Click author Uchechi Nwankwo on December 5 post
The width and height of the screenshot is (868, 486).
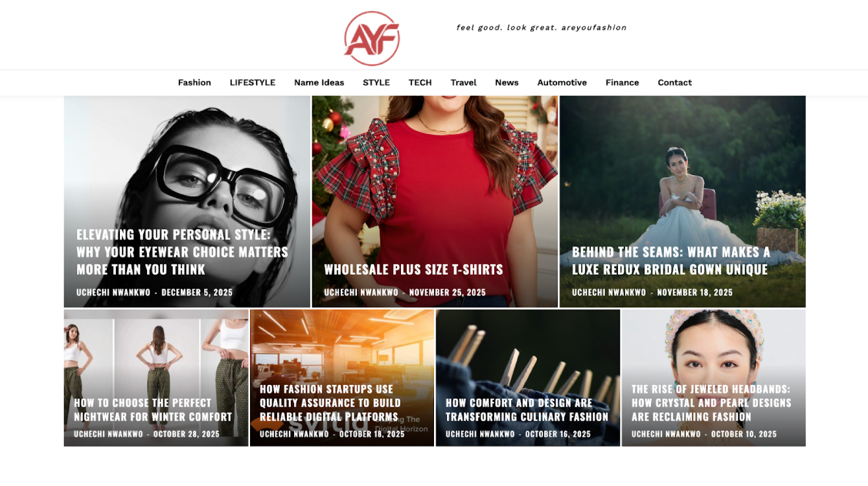[x=113, y=292]
